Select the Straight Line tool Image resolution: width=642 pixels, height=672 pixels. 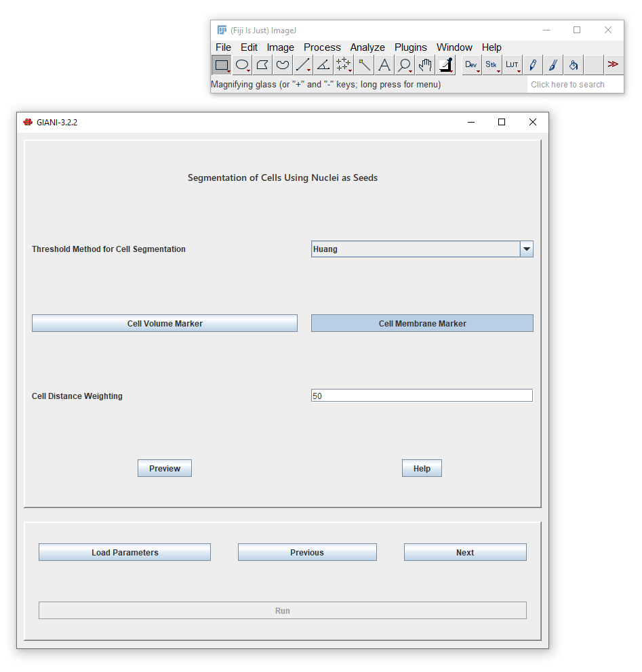(x=303, y=65)
